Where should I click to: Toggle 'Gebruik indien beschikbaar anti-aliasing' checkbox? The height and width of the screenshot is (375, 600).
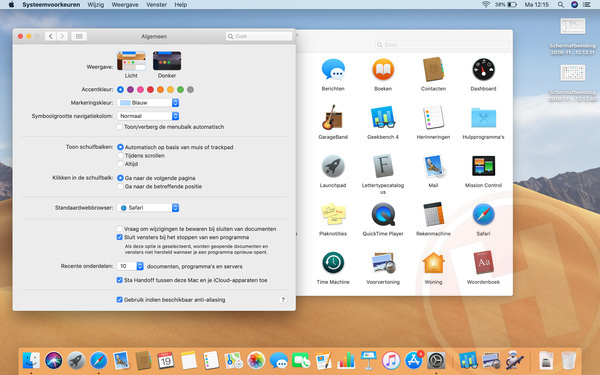click(x=120, y=300)
